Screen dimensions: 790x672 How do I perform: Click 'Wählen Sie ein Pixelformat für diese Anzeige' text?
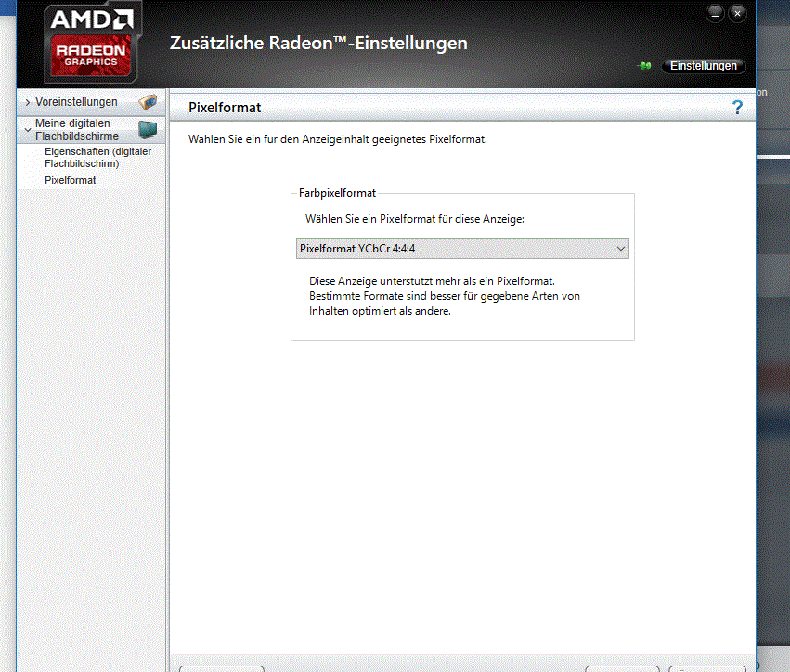(415, 219)
